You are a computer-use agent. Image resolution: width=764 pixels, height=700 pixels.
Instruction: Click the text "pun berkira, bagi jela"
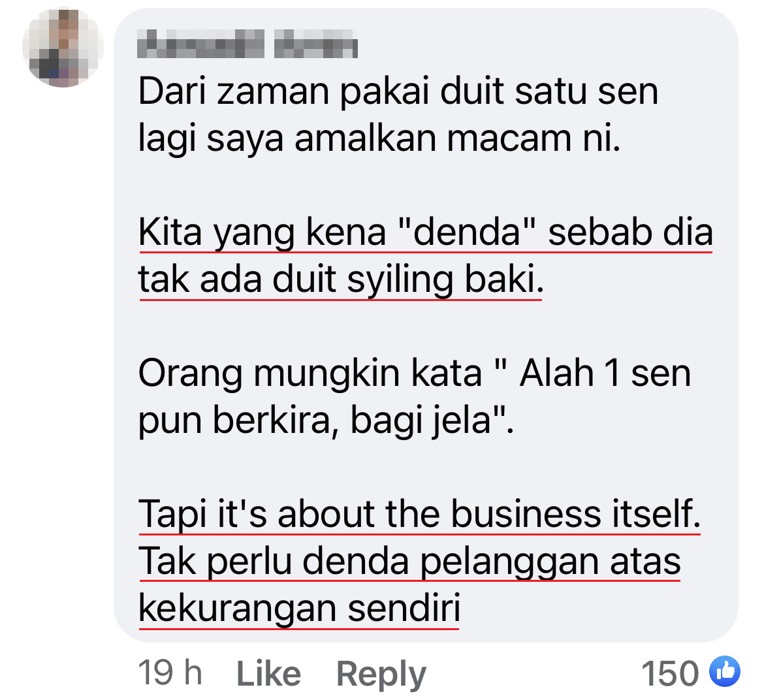(326, 421)
